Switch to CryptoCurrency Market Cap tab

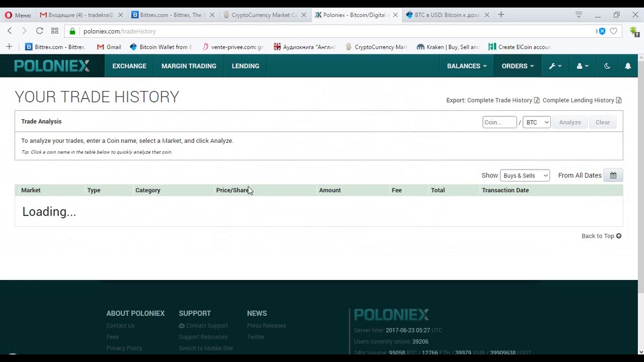[x=265, y=15]
